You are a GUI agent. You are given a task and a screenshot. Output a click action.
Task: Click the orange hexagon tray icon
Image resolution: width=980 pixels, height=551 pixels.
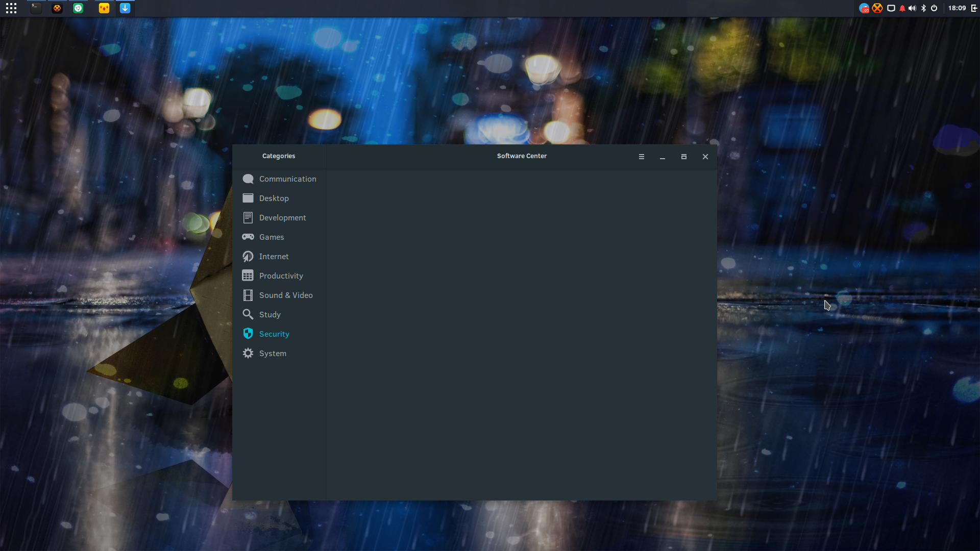877,8
